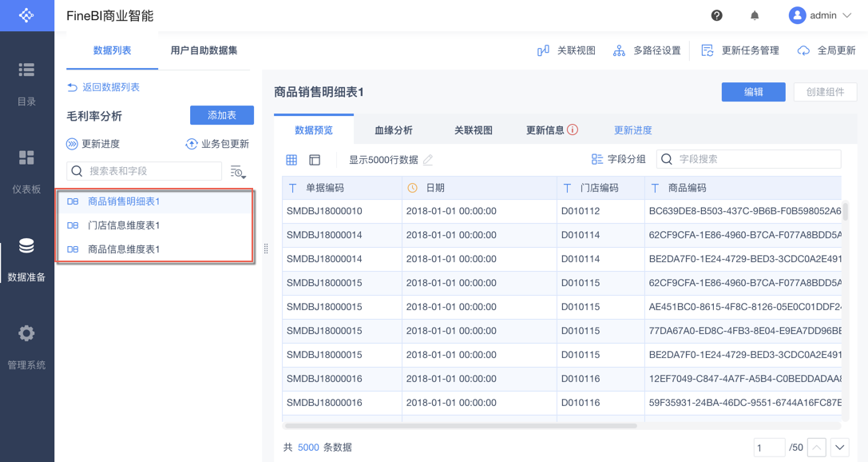Click the 商品编码 column header
The height and width of the screenshot is (462, 868).
(743, 189)
